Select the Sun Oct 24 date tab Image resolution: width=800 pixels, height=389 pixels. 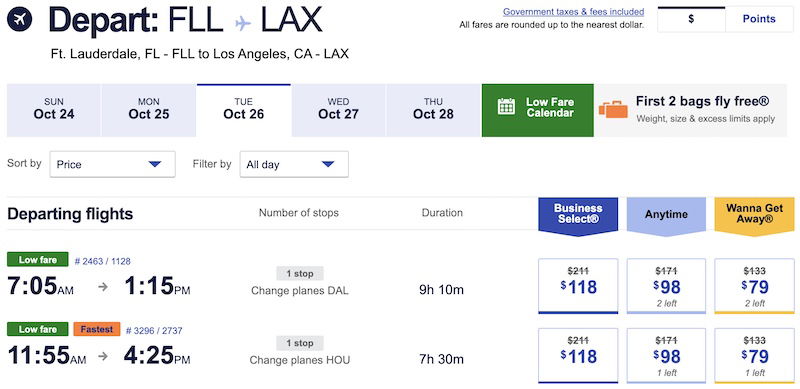pyautogui.click(x=54, y=111)
